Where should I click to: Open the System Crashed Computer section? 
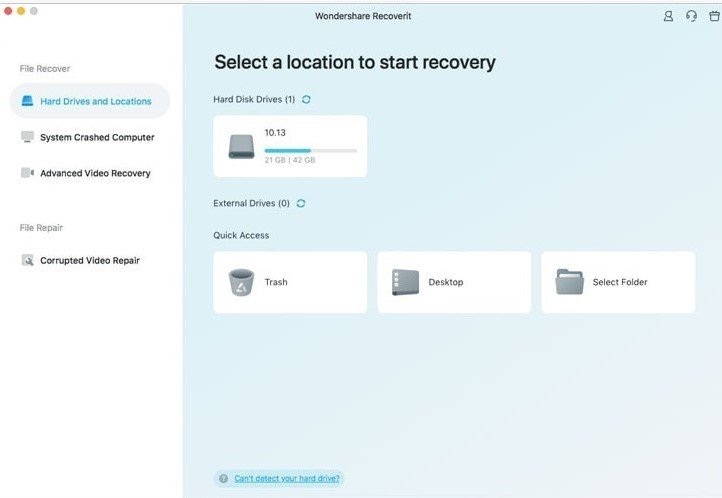(x=88, y=137)
